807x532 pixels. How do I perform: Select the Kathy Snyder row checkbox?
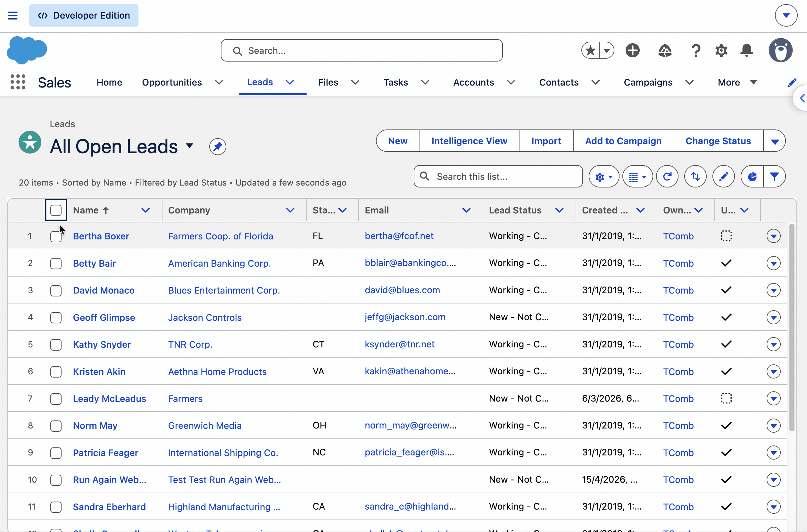coord(56,345)
